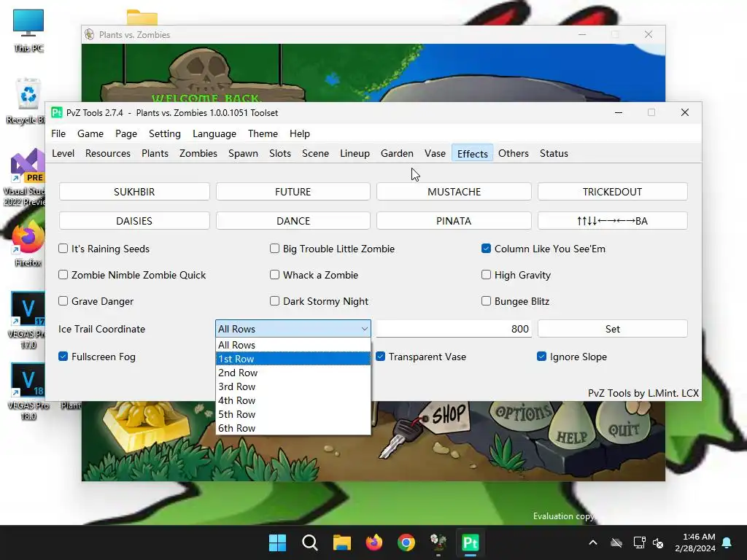Choose 6th Row entry
Screen dimensions: 747x560
pos(293,427)
